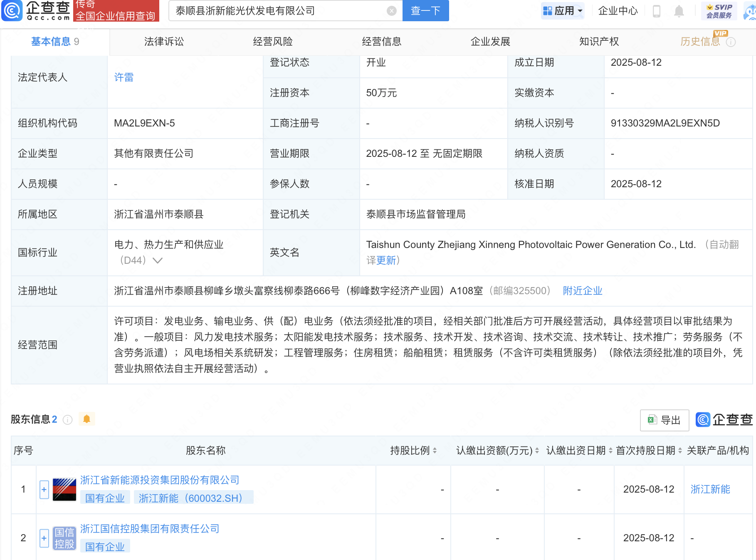Click info icon next to 历史信息
The image size is (756, 560).
(x=731, y=42)
